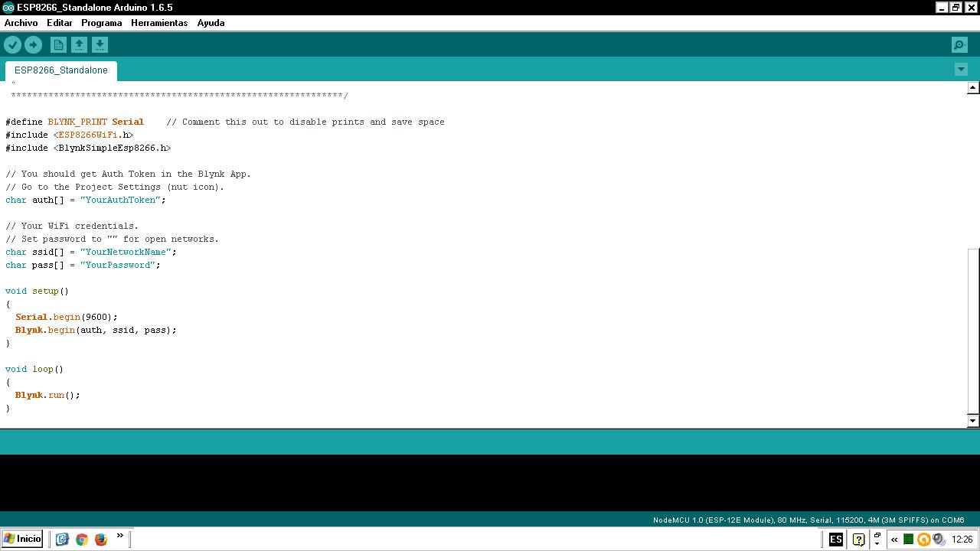Click the green square tray icon

[909, 540]
